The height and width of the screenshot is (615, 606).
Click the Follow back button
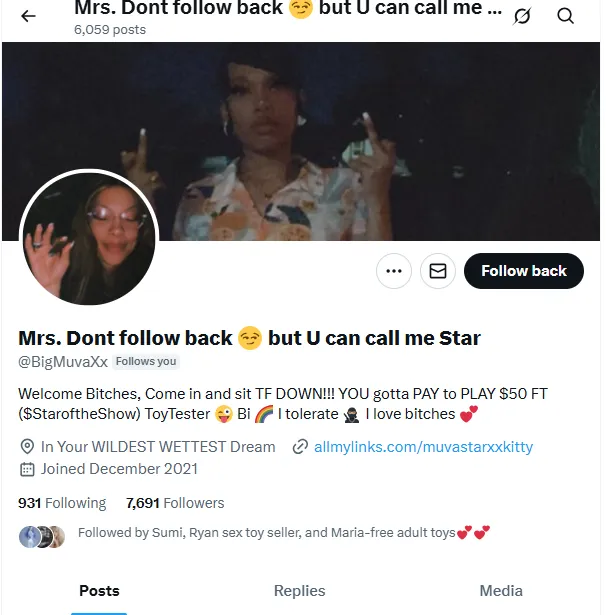pos(524,271)
